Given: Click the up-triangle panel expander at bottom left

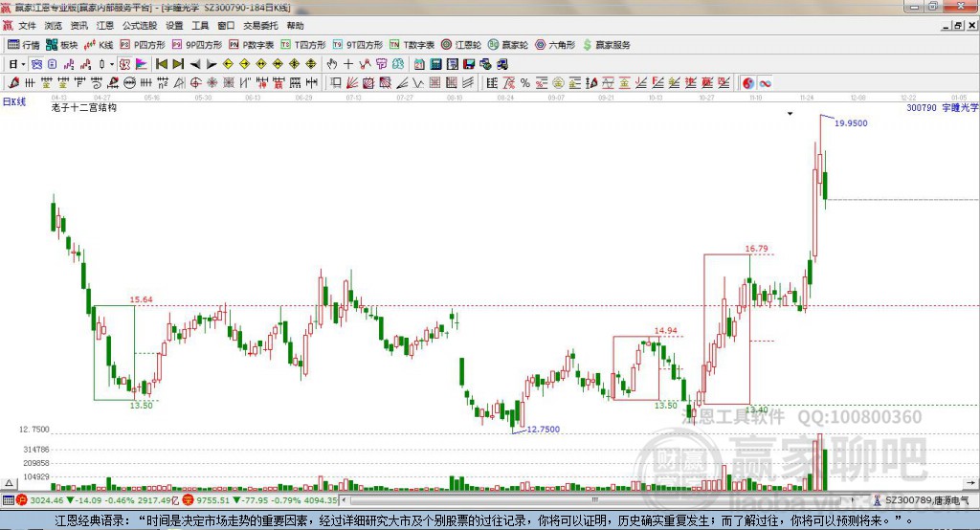Looking at the screenshot, I should (x=9, y=483).
